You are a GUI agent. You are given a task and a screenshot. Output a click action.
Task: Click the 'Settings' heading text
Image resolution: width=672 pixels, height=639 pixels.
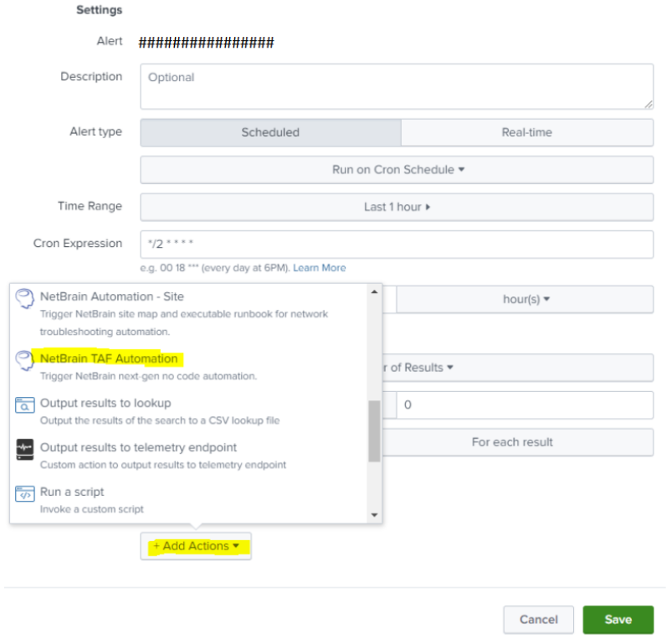click(99, 10)
